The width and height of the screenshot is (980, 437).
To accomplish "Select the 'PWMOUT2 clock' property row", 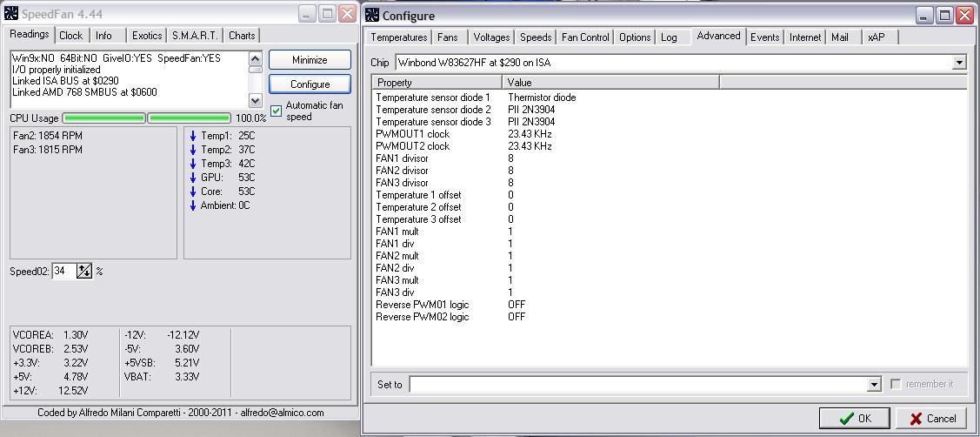I will coord(669,146).
